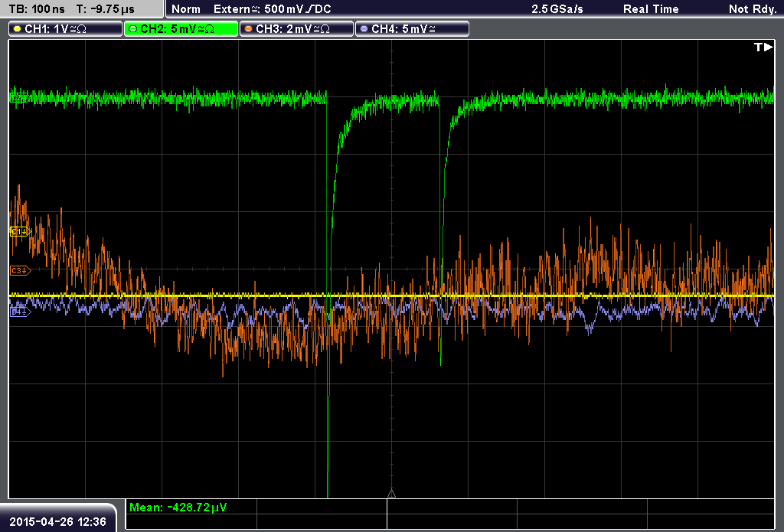Screen dimensions: 784x532
Task: Click the 2015-04-26 12:36 date stamp
Action: click(x=57, y=521)
